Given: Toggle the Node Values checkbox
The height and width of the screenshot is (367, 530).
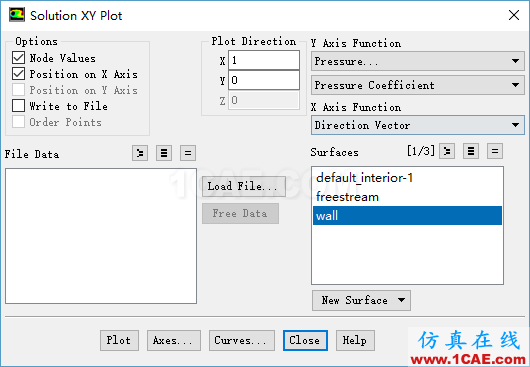Looking at the screenshot, I should [19, 58].
